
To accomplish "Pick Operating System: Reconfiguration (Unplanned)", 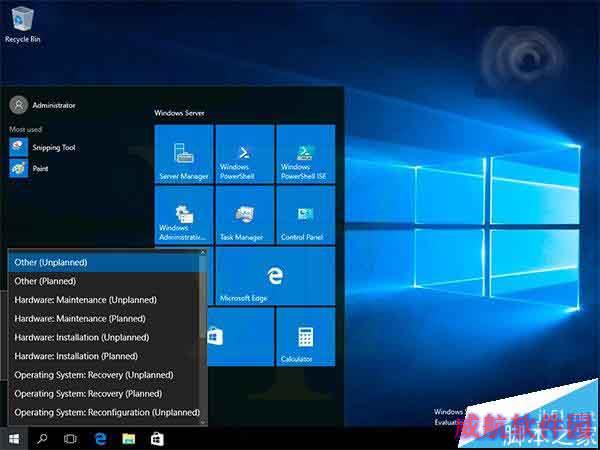I will point(103,412).
